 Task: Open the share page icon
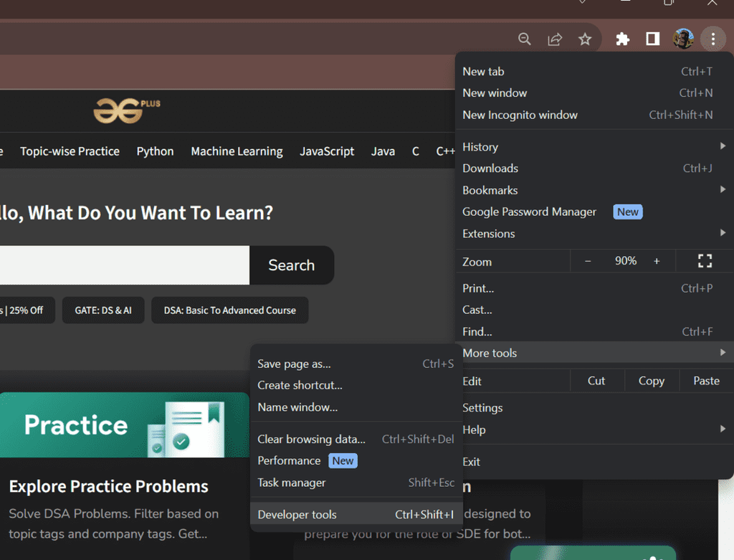pos(554,39)
